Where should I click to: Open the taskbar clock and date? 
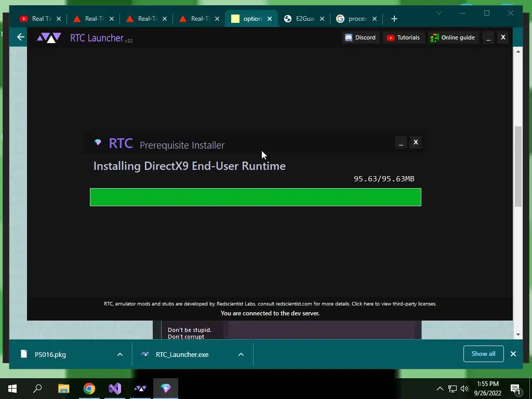(x=487, y=389)
